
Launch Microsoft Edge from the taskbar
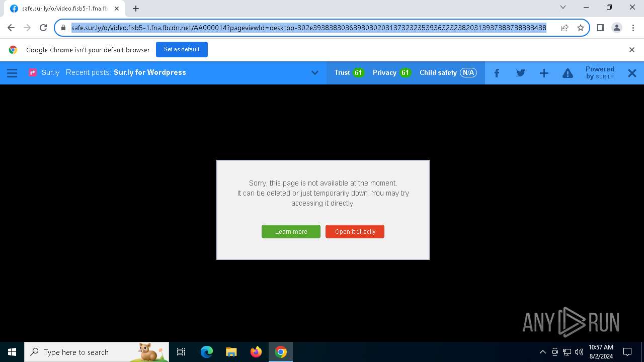click(x=206, y=352)
